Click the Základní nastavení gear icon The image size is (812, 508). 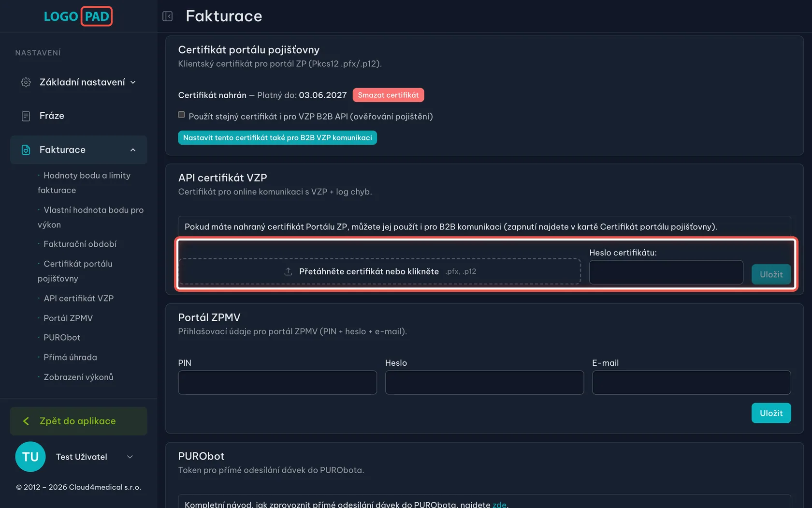(26, 82)
